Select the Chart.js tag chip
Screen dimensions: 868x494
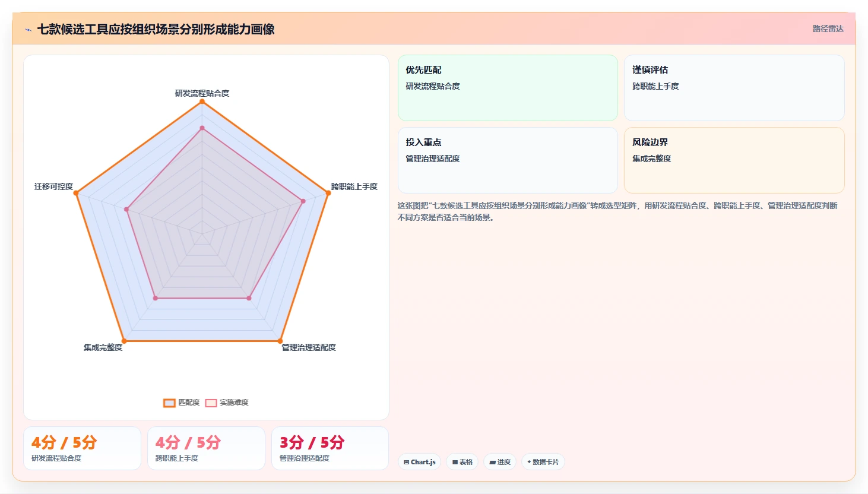[419, 462]
